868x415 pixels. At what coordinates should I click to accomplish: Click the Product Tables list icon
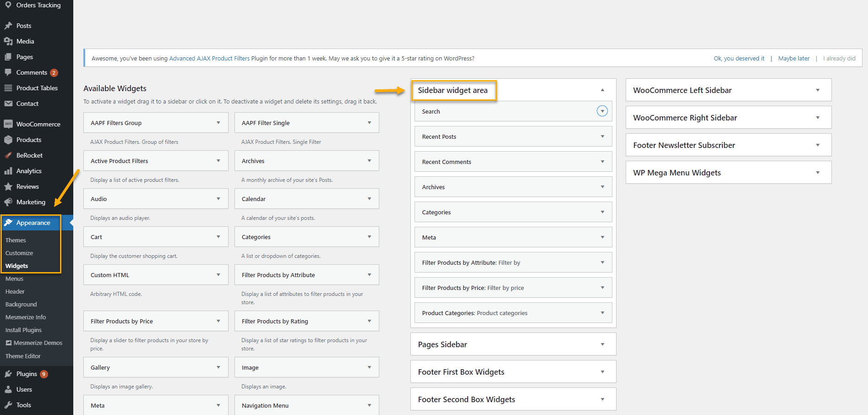pyautogui.click(x=8, y=88)
